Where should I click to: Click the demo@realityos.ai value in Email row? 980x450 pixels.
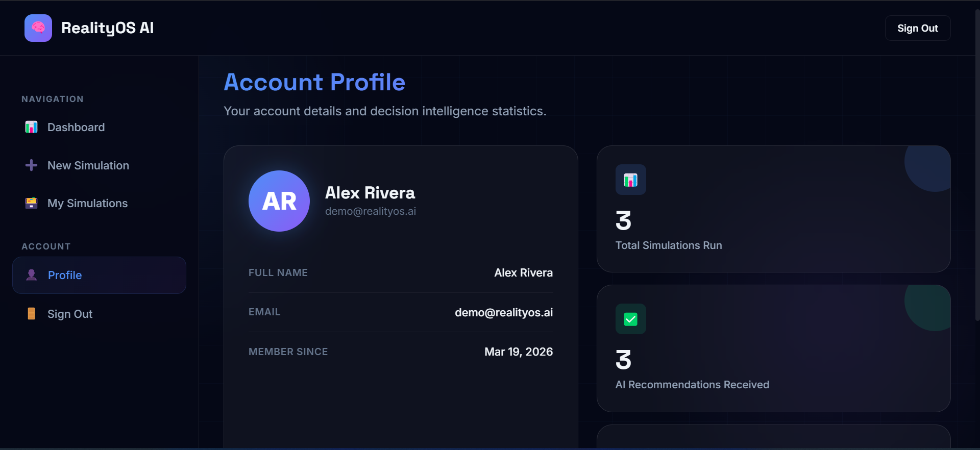coord(504,312)
